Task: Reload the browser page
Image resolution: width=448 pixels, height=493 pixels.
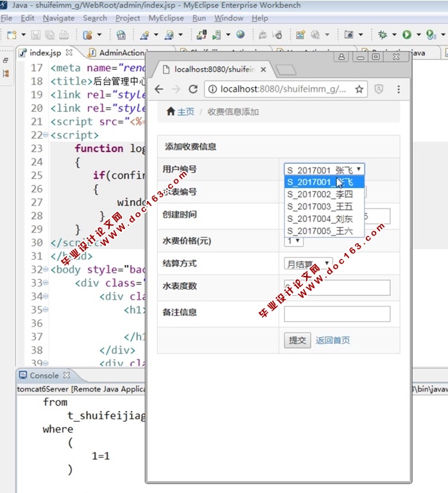Action: (x=193, y=89)
